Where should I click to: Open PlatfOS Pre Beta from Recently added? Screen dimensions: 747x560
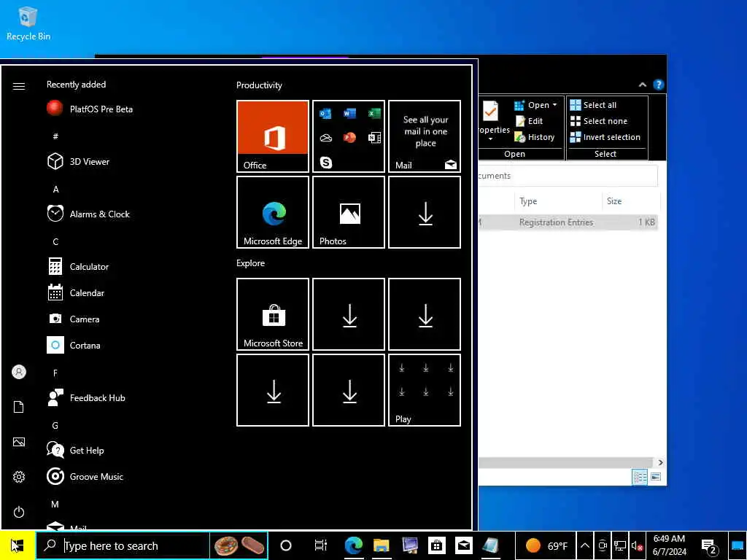90,109
